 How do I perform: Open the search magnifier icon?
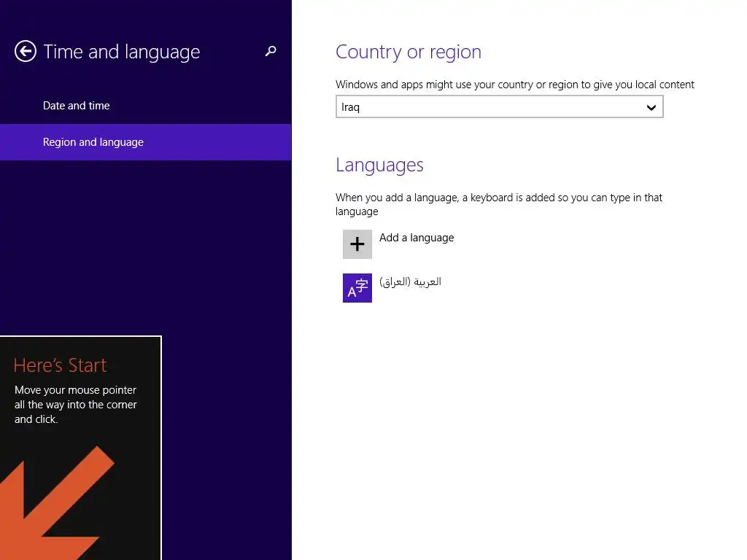click(x=271, y=51)
